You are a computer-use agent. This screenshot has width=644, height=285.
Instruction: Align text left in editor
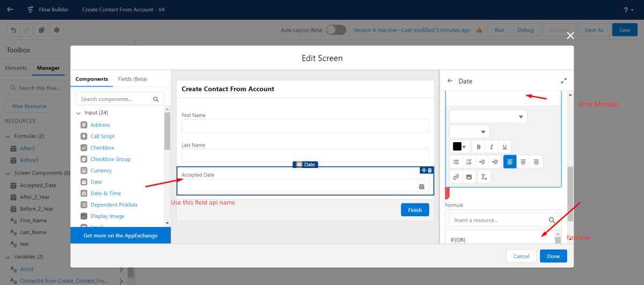(510, 162)
